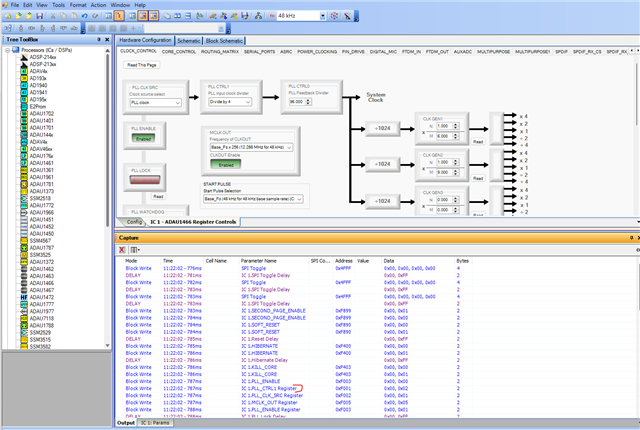640x430 pixels.
Task: Click Read button under PLL LOCK
Action: [158, 197]
